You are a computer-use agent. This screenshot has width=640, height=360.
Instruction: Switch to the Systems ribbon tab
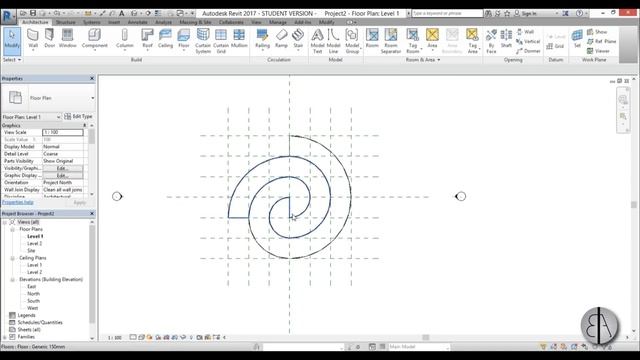pyautogui.click(x=91, y=22)
